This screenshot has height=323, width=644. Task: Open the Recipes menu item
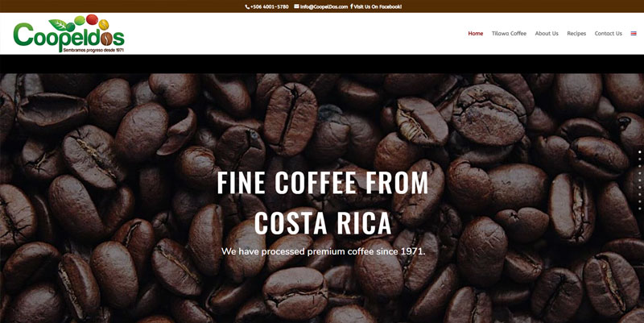[576, 33]
